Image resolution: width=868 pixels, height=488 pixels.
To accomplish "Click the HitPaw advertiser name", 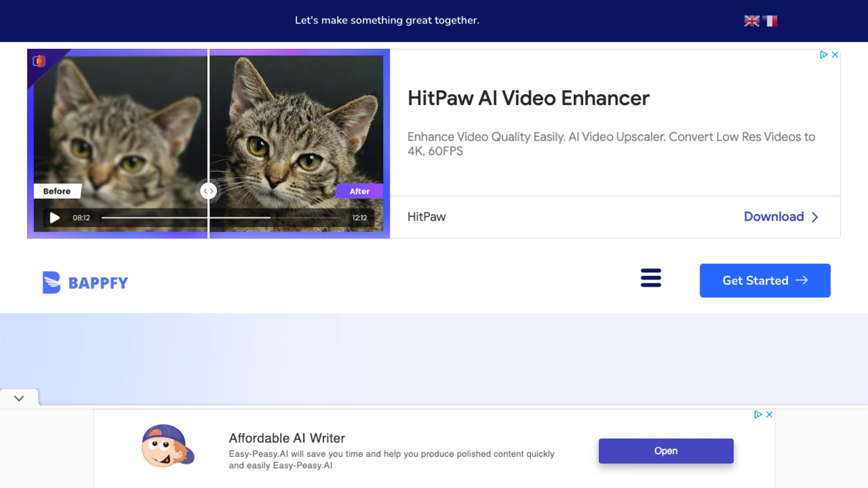I will 426,217.
